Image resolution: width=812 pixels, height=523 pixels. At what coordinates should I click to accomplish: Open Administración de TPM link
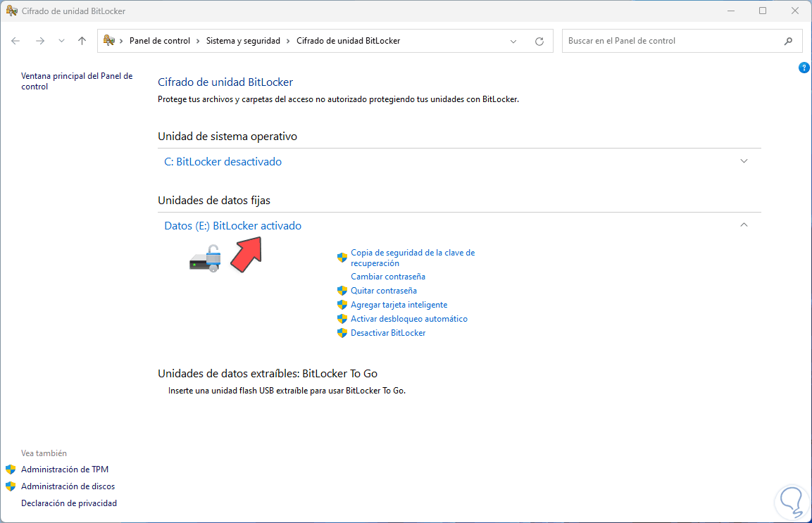tap(65, 469)
